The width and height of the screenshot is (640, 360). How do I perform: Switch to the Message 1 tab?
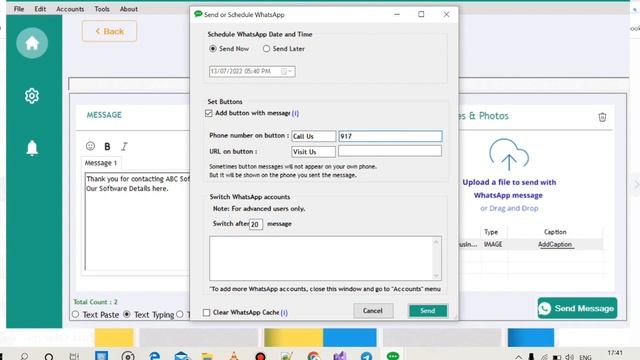point(101,163)
